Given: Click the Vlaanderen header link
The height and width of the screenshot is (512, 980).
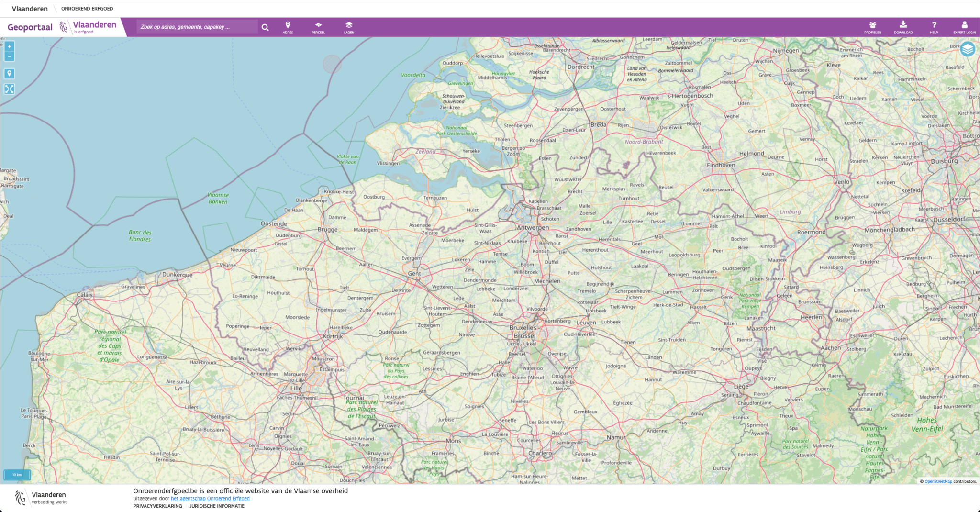Looking at the screenshot, I should tap(30, 9).
